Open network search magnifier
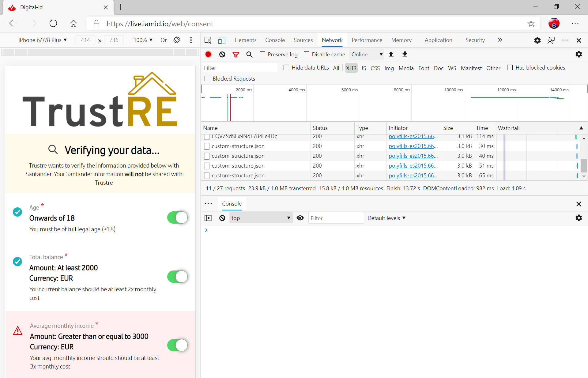 (x=249, y=54)
